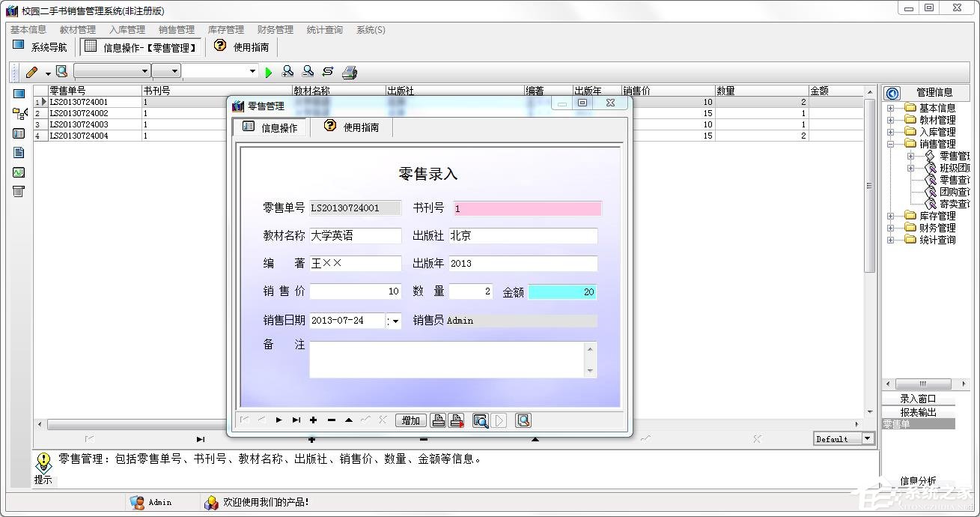The height and width of the screenshot is (517, 980).
Task: Expand the 财务管理 tree node
Action: (x=891, y=228)
